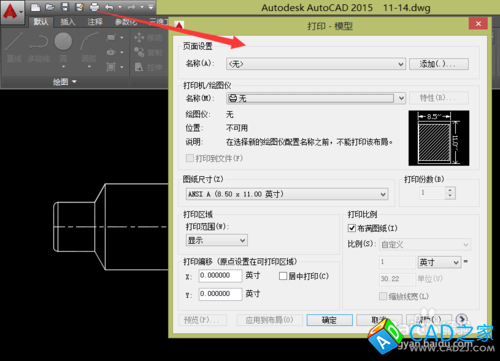Open the quick access toolbar customize menu
The height and width of the screenshot is (361, 500).
pyautogui.click(x=151, y=7)
